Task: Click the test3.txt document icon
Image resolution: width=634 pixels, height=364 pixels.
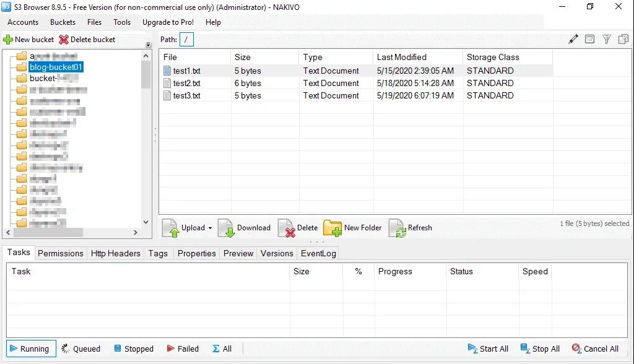Action: click(167, 96)
